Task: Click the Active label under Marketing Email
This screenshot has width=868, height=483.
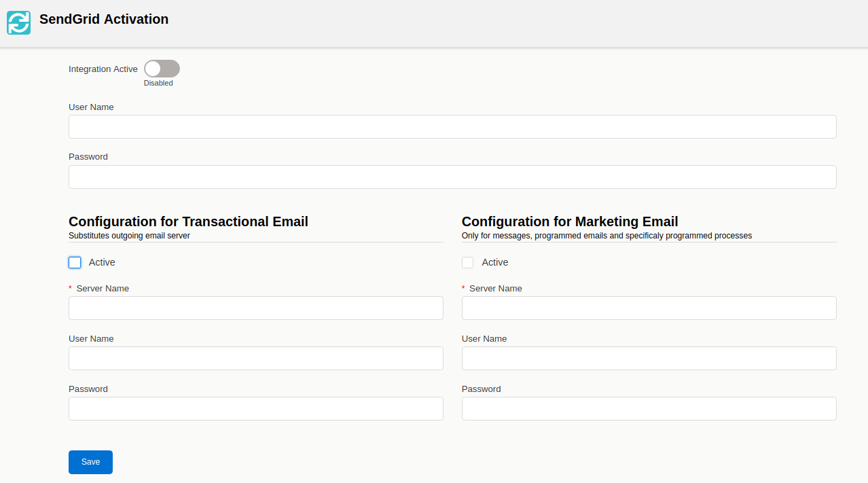Action: 494,262
